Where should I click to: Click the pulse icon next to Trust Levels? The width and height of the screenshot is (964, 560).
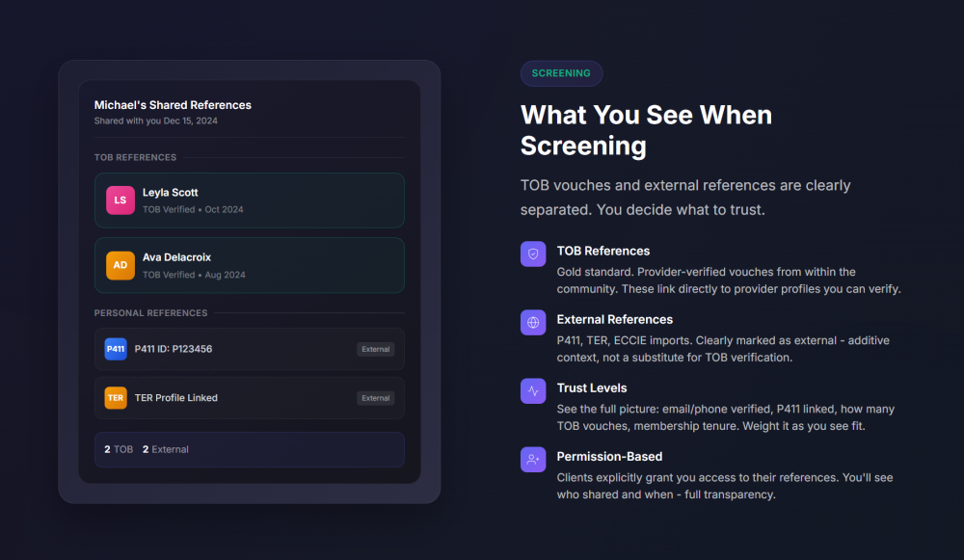(x=533, y=391)
